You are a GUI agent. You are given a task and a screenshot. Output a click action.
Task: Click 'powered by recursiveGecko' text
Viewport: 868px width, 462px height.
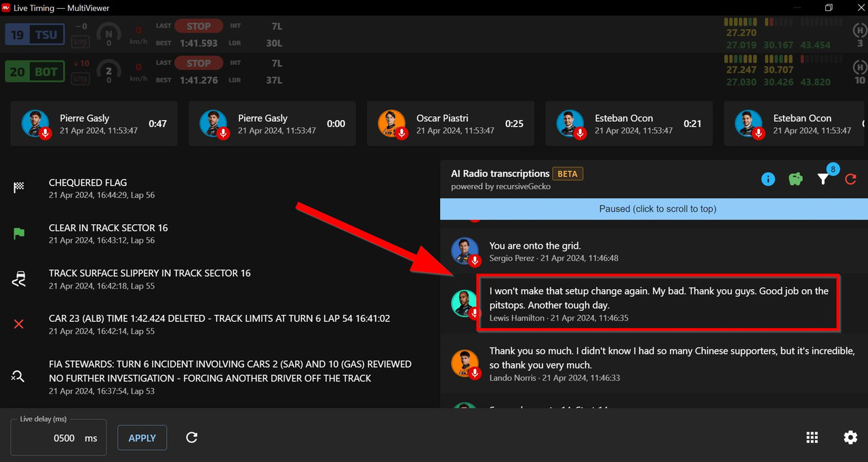click(501, 186)
